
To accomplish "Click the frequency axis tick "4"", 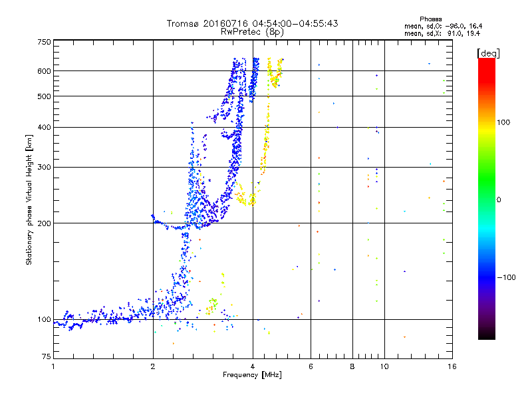I will 253,366.
